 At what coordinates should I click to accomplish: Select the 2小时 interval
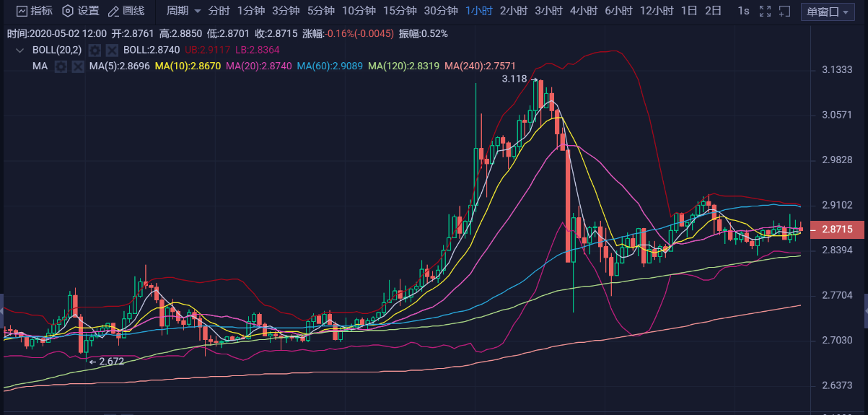coord(514,11)
